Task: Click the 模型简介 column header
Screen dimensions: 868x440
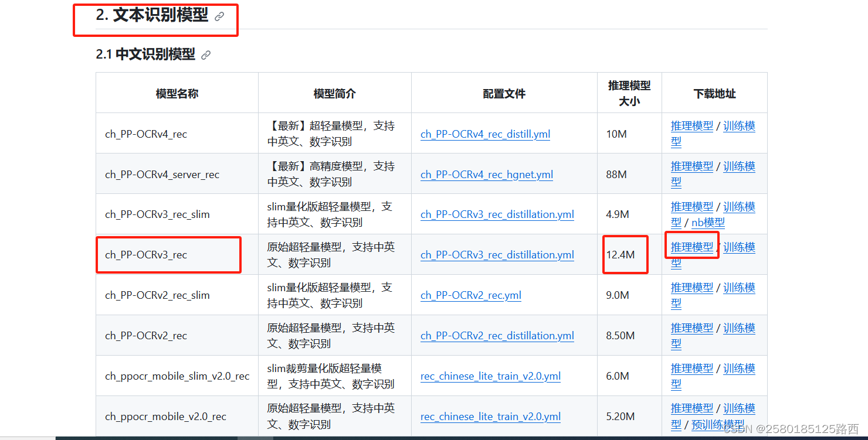Action: [335, 94]
